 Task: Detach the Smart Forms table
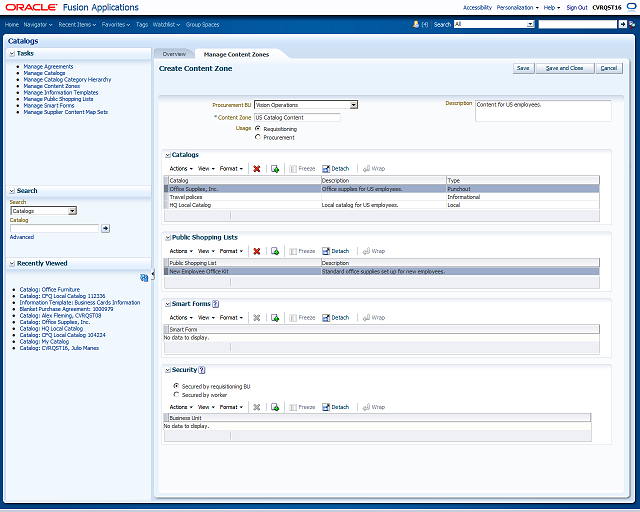click(x=336, y=318)
